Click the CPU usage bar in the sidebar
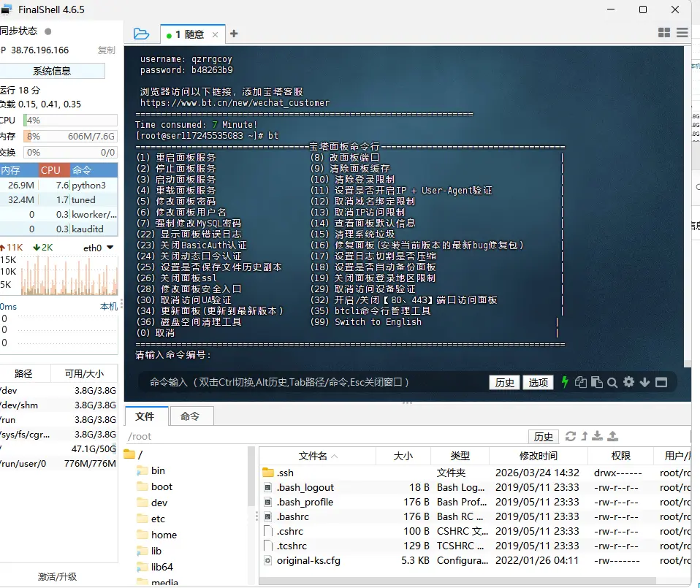The image size is (700, 588). click(x=70, y=120)
